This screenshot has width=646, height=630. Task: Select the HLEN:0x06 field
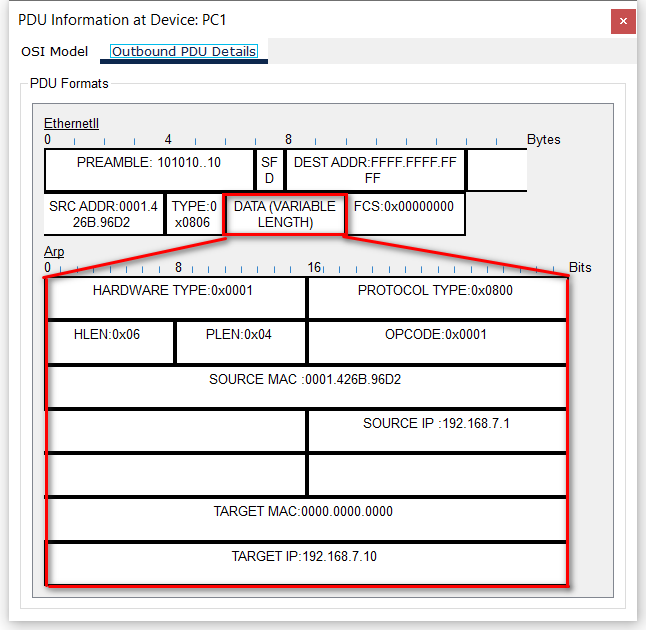tap(110, 342)
